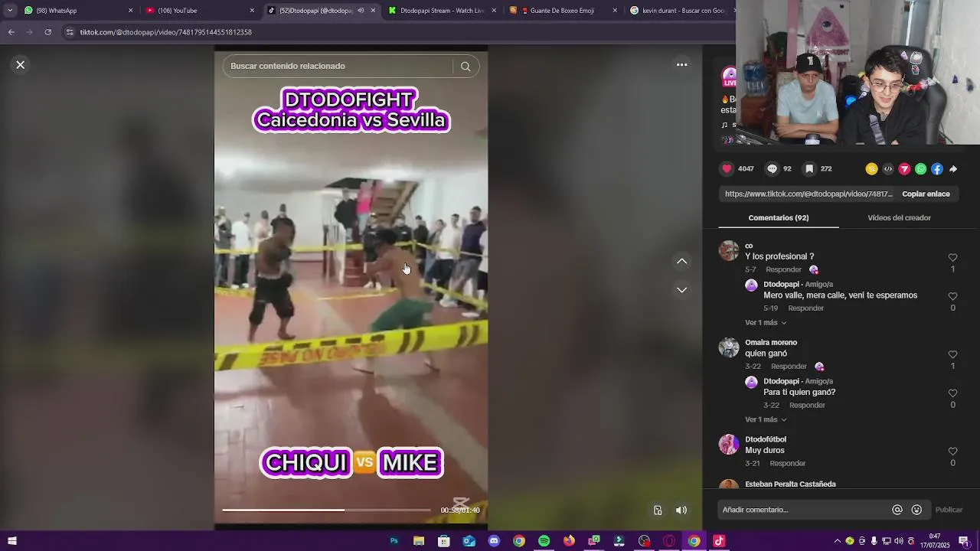Like the 'Y los profesional ?' comment

click(952, 258)
